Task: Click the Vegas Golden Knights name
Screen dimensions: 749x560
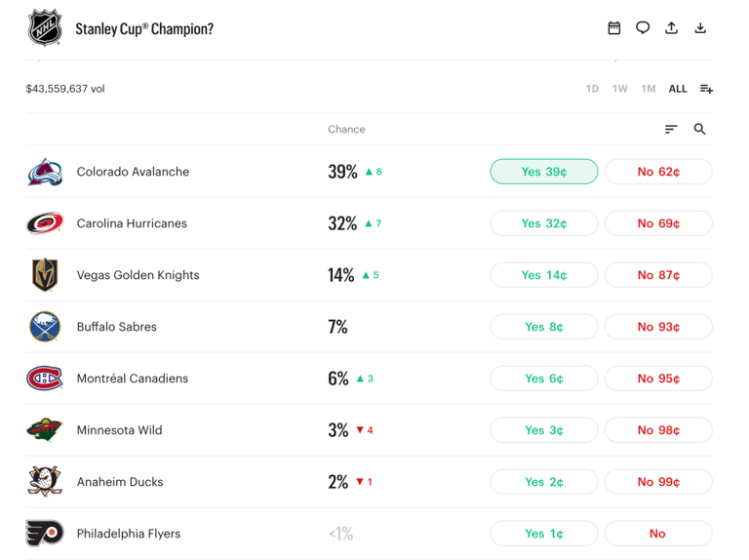Action: click(x=138, y=275)
